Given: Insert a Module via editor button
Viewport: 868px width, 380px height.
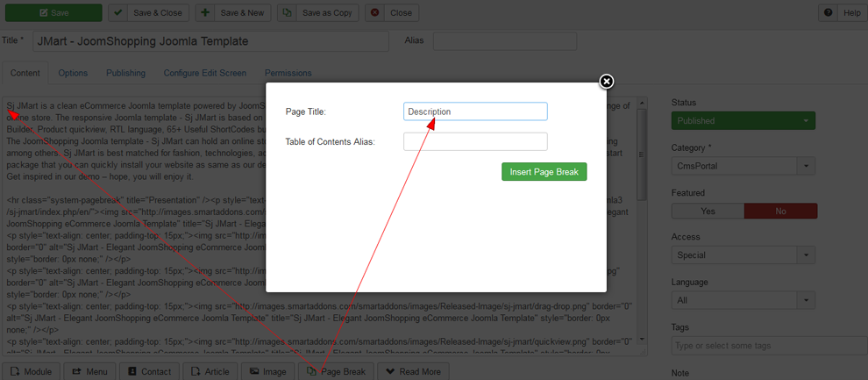Looking at the screenshot, I should coord(32,371).
